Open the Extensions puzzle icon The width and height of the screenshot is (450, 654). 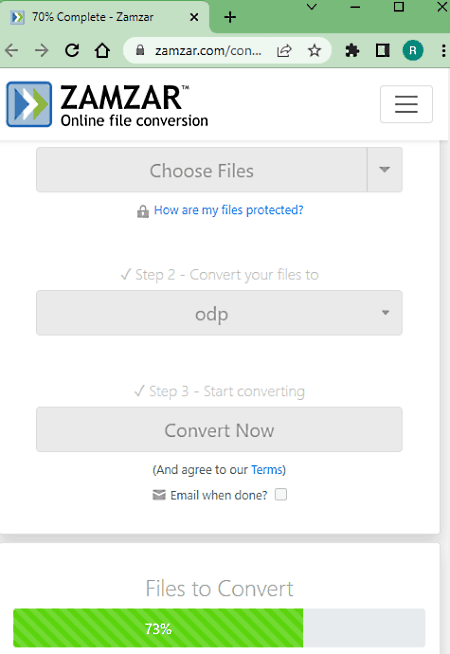[x=352, y=50]
